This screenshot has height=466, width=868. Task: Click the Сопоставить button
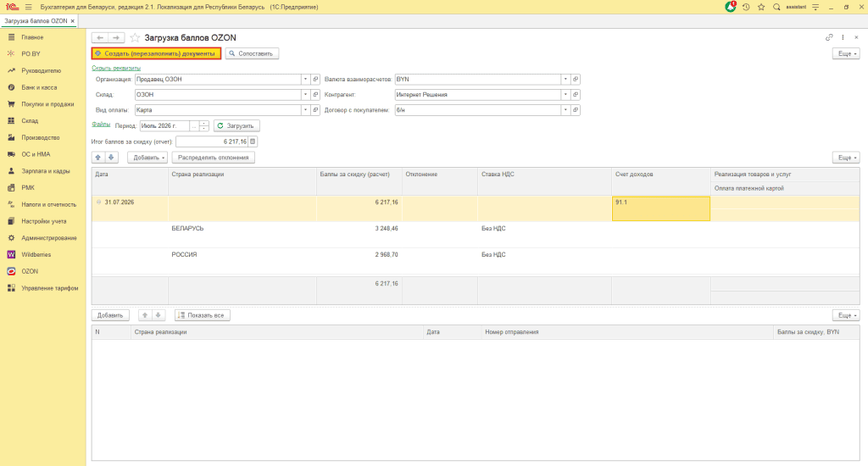click(x=252, y=53)
